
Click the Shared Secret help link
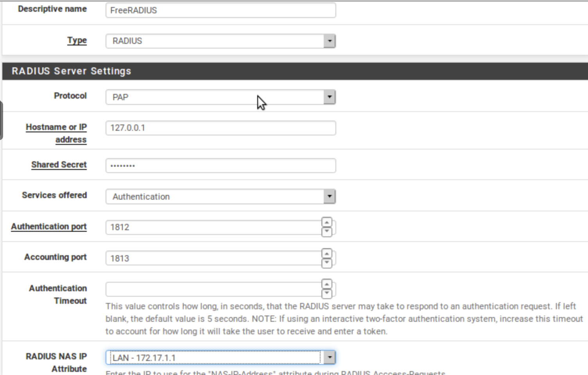click(59, 164)
